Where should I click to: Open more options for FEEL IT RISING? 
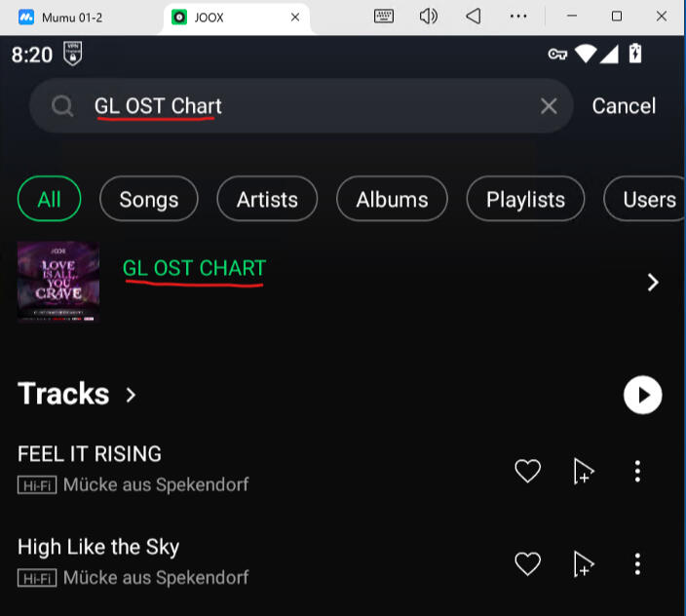(x=637, y=472)
